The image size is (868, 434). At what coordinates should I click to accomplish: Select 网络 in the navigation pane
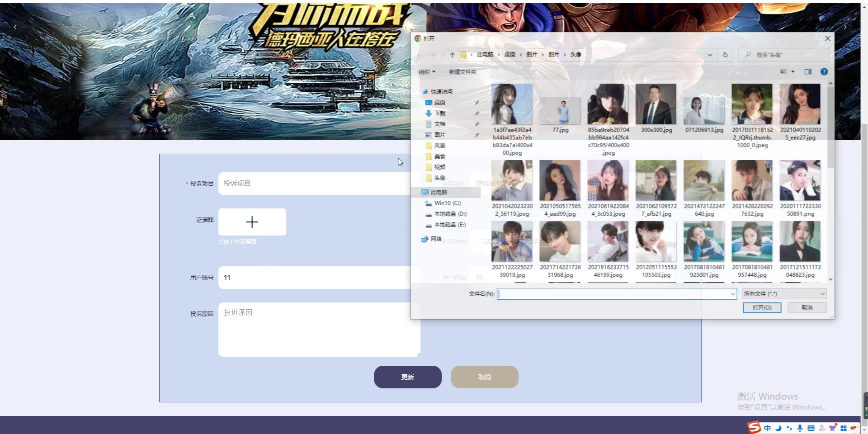click(436, 239)
